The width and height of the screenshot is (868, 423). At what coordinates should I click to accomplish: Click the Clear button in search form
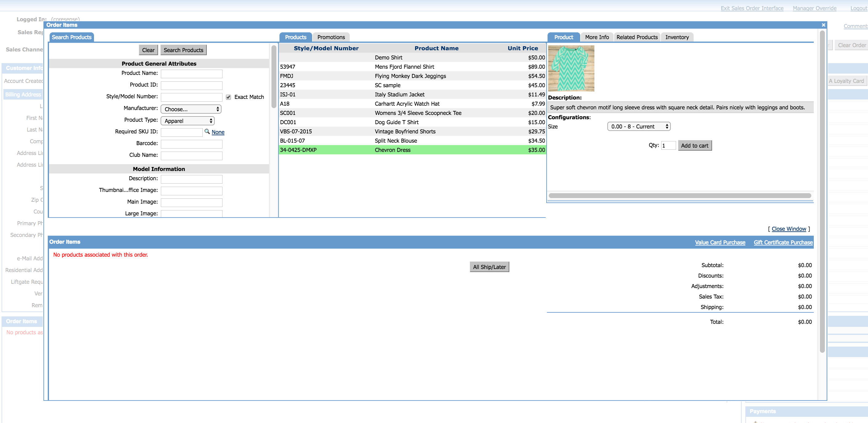coord(148,50)
